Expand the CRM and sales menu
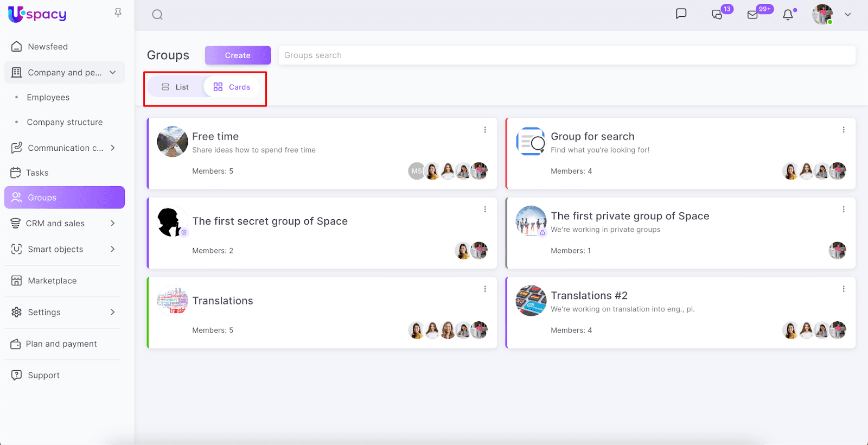This screenshot has width=868, height=445. point(113,223)
